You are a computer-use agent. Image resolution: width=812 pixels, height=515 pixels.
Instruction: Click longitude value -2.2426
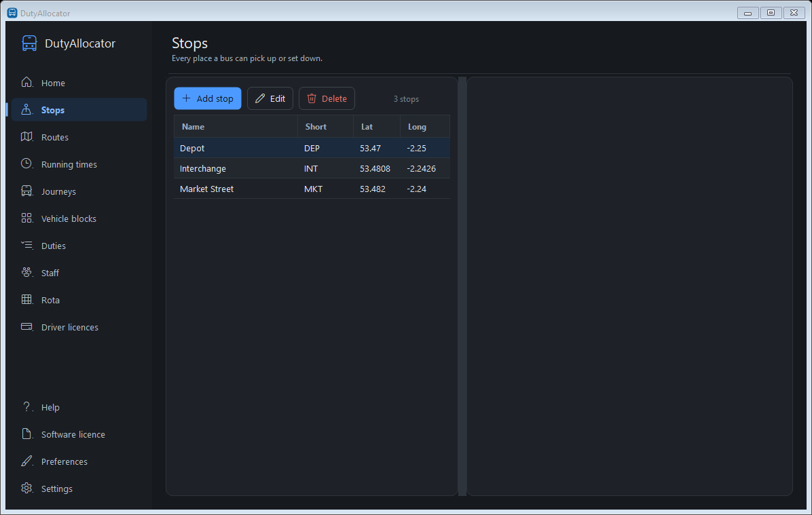pos(421,169)
